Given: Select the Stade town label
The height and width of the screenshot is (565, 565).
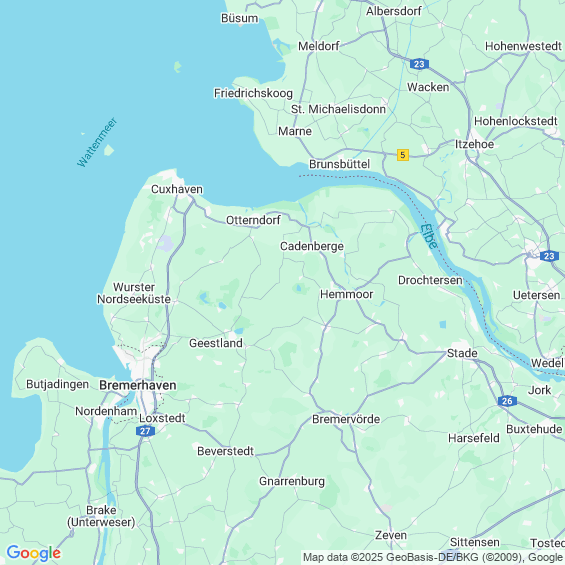Looking at the screenshot, I should [x=462, y=353].
